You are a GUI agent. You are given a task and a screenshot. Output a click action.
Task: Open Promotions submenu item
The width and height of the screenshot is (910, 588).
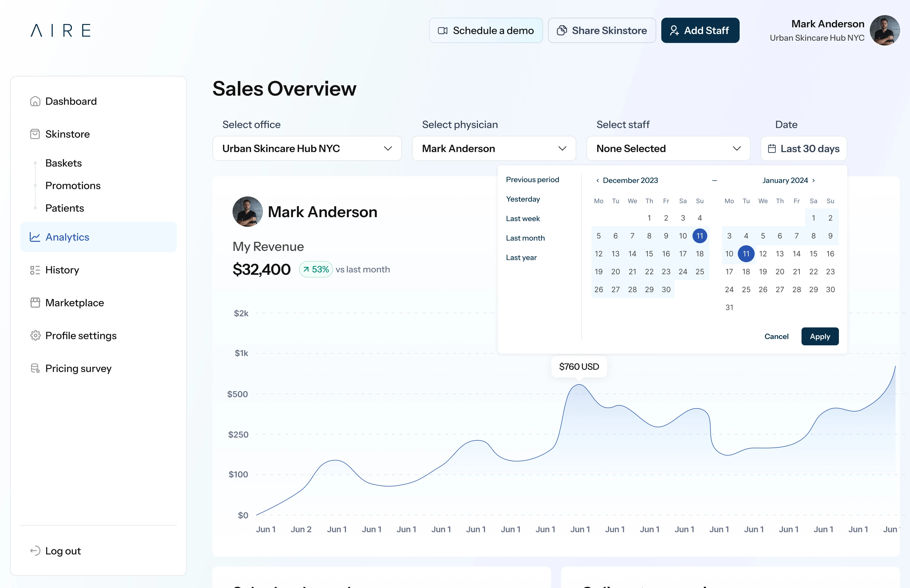point(73,186)
